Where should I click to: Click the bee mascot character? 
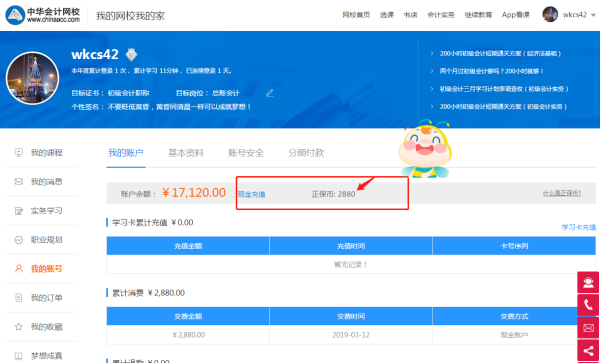425,149
